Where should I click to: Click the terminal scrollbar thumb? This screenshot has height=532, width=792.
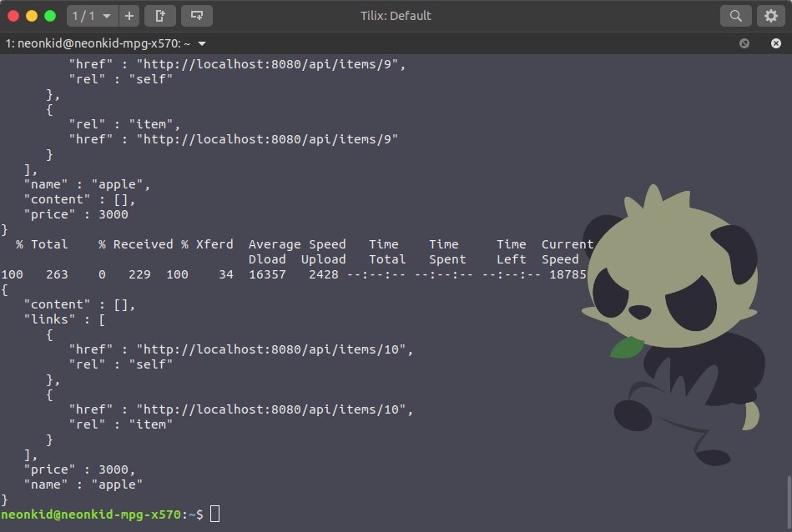click(x=789, y=501)
